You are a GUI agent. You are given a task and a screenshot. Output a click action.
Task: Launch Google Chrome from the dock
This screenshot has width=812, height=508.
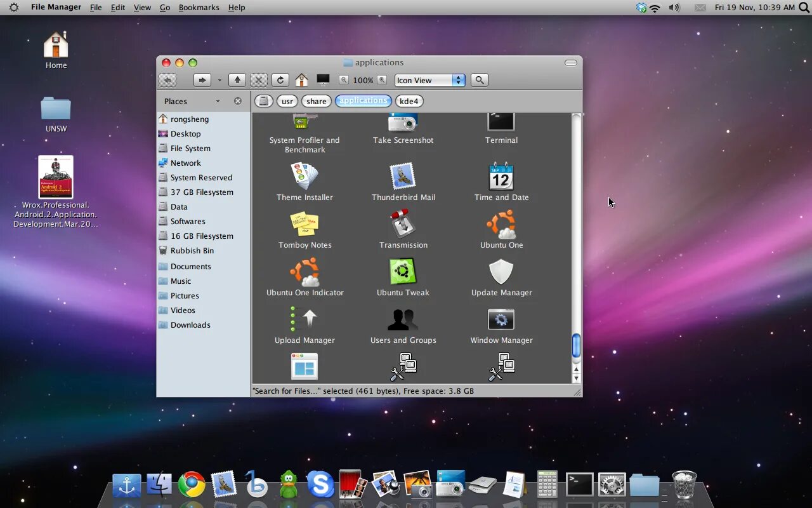[192, 485]
